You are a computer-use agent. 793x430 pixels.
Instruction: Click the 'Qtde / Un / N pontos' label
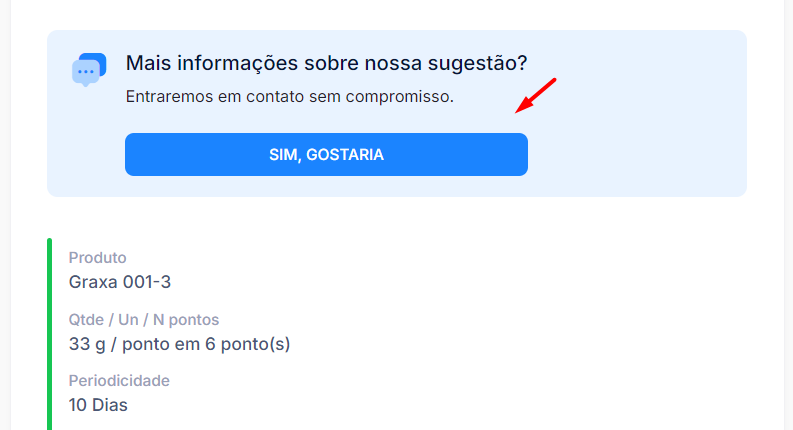[x=144, y=320]
